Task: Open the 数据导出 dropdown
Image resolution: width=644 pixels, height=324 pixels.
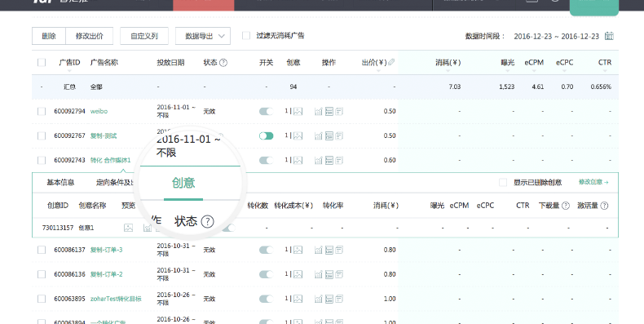Action: pos(203,36)
